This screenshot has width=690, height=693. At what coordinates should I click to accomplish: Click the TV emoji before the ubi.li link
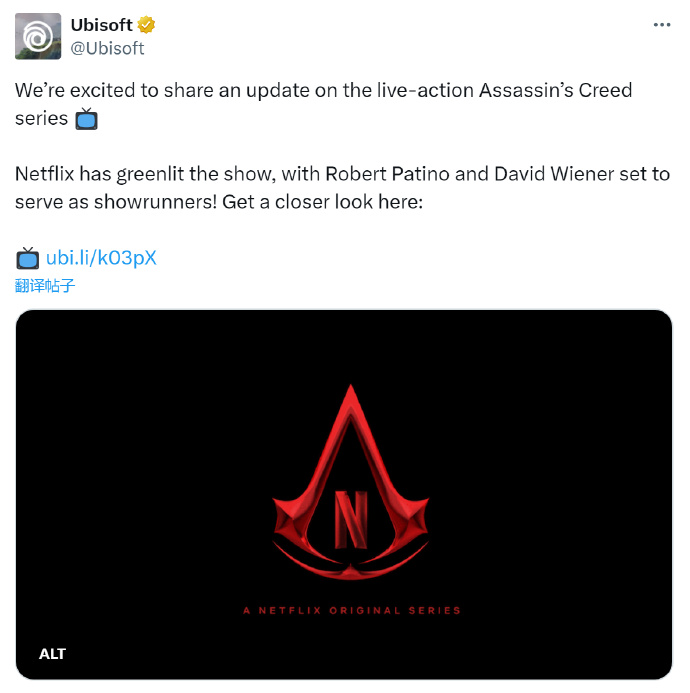click(27, 258)
